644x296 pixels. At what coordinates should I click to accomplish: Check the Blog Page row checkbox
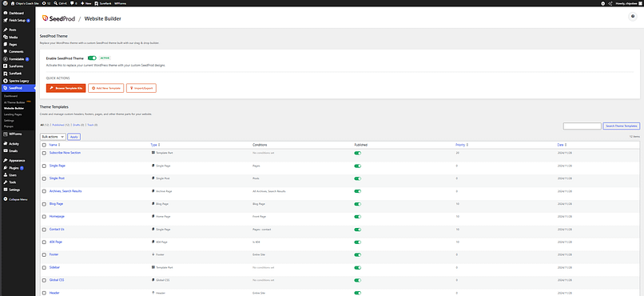[x=44, y=204]
